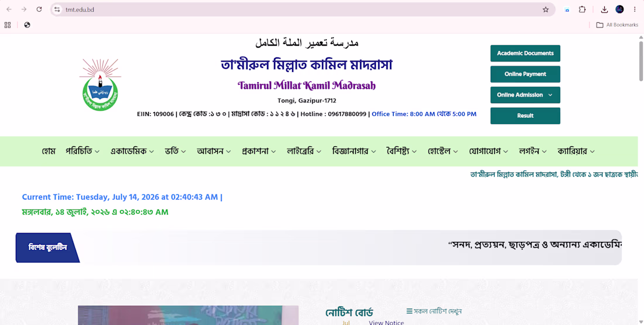This screenshot has width=644, height=325.
Task: Expand the একাডেমিক menu
Action: 132,151
